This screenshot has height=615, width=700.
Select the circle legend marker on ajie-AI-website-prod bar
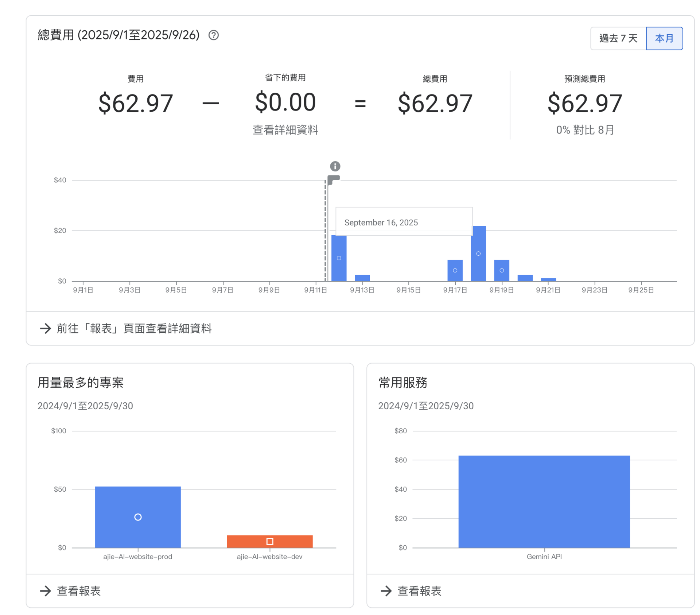coord(137,517)
